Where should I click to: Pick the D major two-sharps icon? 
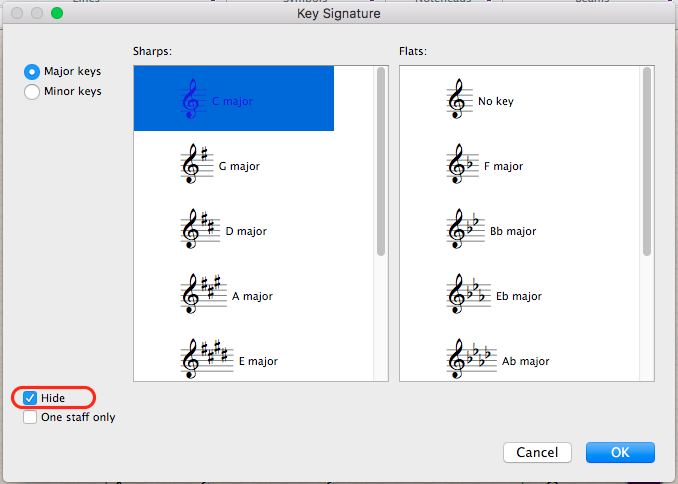tap(197, 230)
